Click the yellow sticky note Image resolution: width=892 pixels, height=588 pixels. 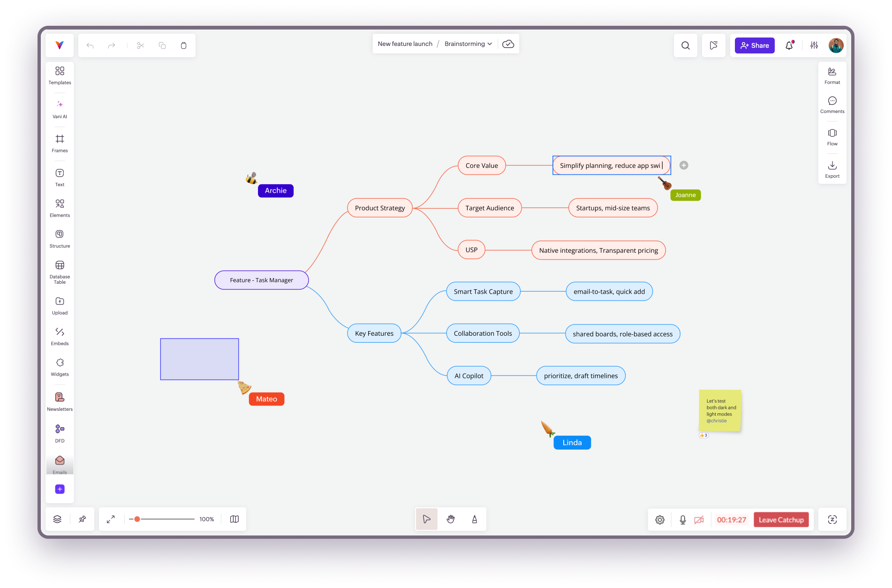pyautogui.click(x=720, y=410)
